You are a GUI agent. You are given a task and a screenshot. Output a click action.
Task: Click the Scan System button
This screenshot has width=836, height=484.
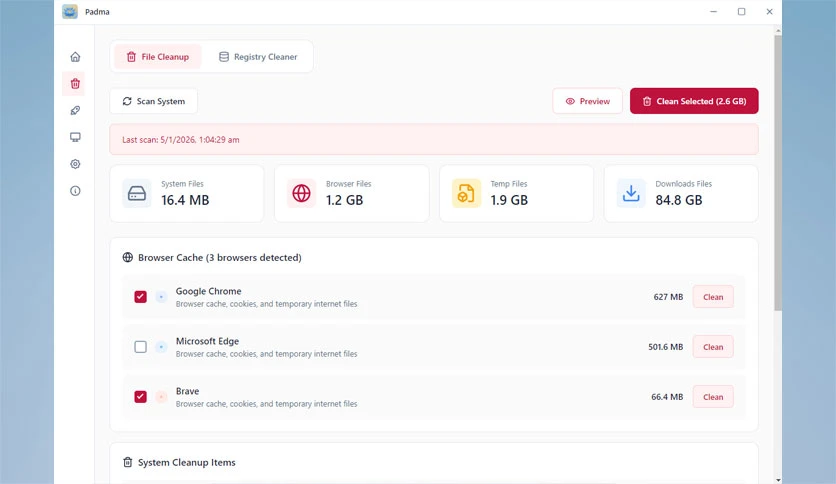coord(154,101)
